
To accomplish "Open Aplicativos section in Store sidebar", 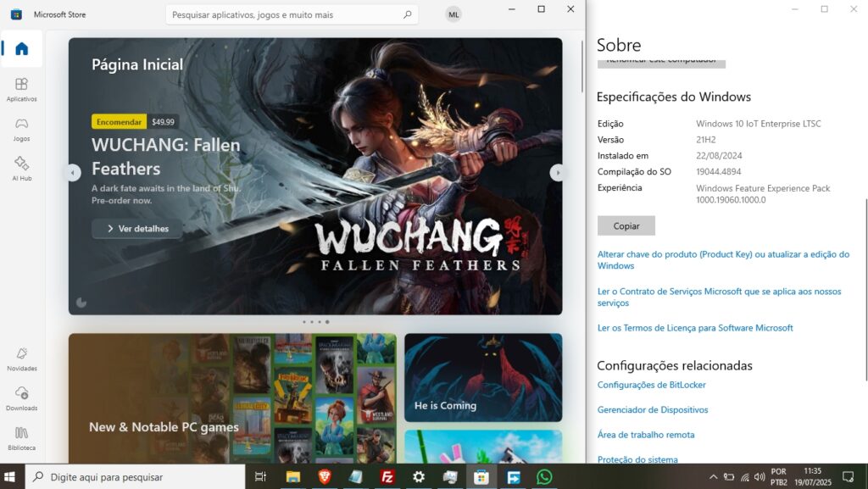I will pyautogui.click(x=21, y=90).
